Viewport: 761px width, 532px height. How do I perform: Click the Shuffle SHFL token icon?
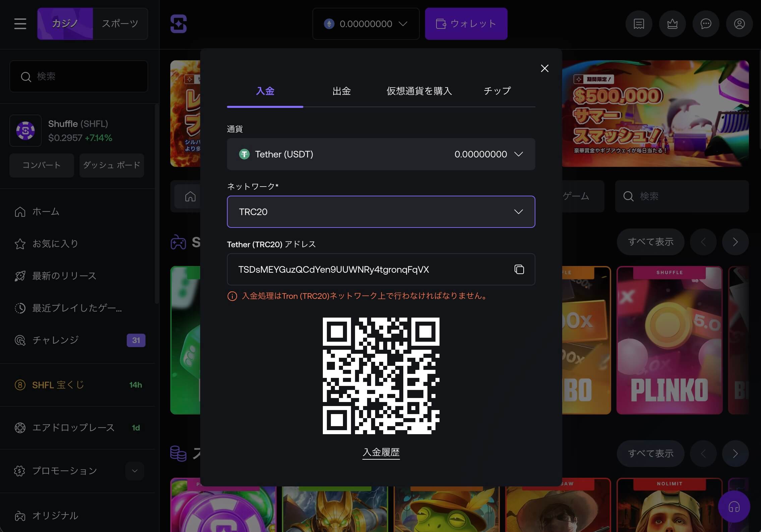pos(25,131)
